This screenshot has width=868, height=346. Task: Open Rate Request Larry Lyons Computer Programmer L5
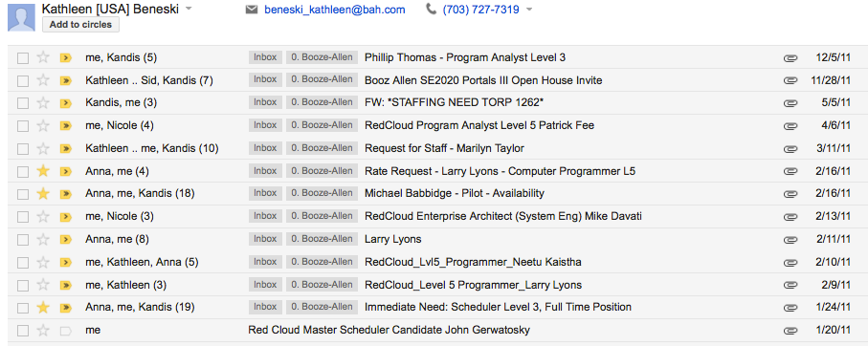[500, 171]
